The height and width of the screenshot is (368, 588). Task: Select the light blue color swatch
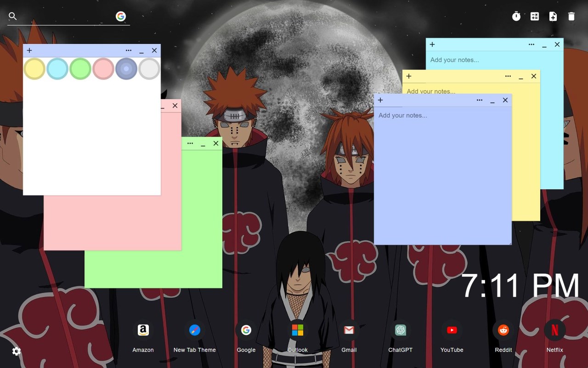(57, 69)
